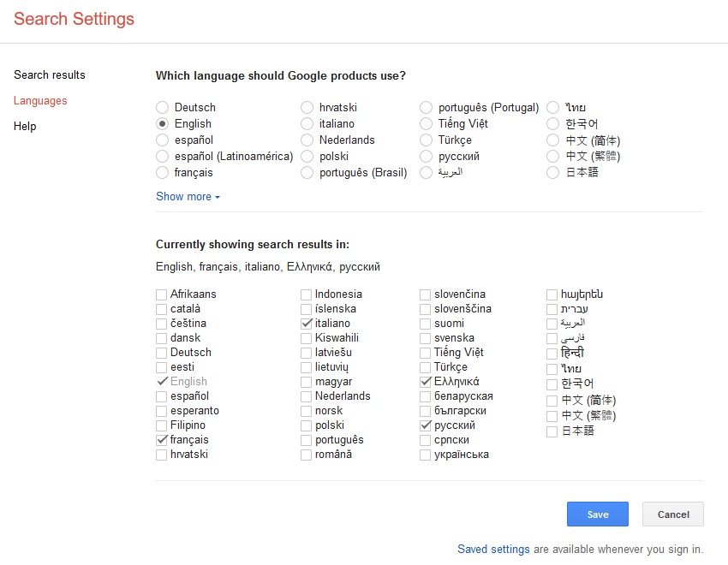Select the English radio button
This screenshot has height=565, width=728.
click(162, 124)
